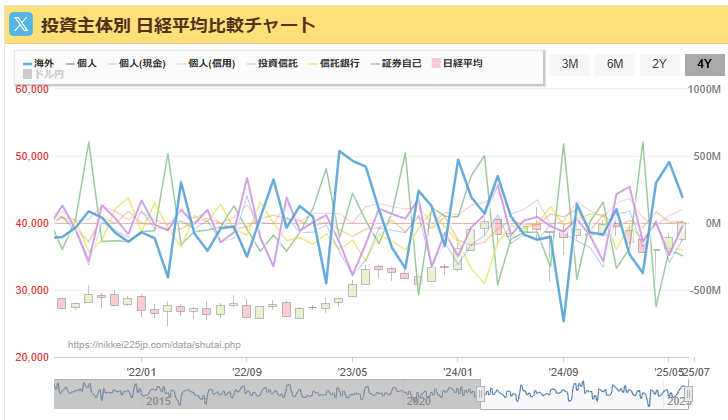
Task: Hide the 個人(信用) line series
Action: 206,64
